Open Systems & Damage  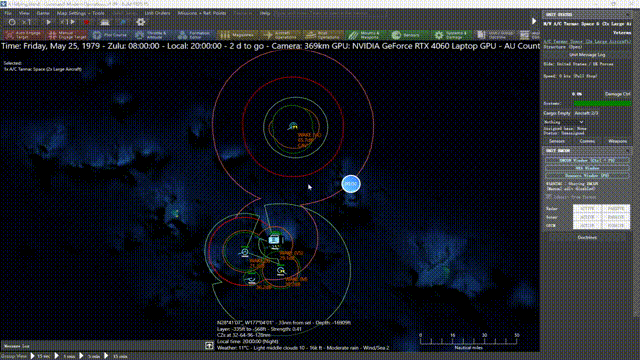452,35
